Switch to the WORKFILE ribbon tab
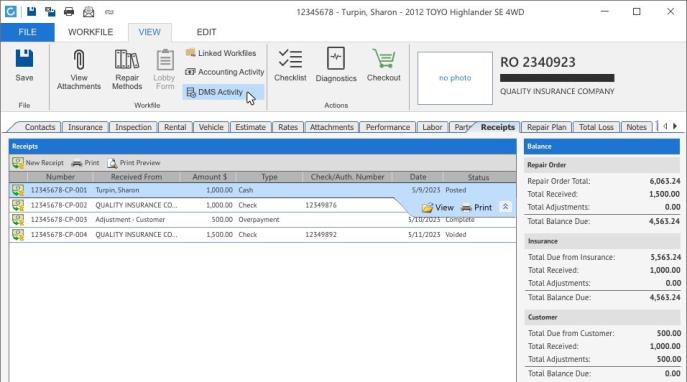 [x=90, y=32]
